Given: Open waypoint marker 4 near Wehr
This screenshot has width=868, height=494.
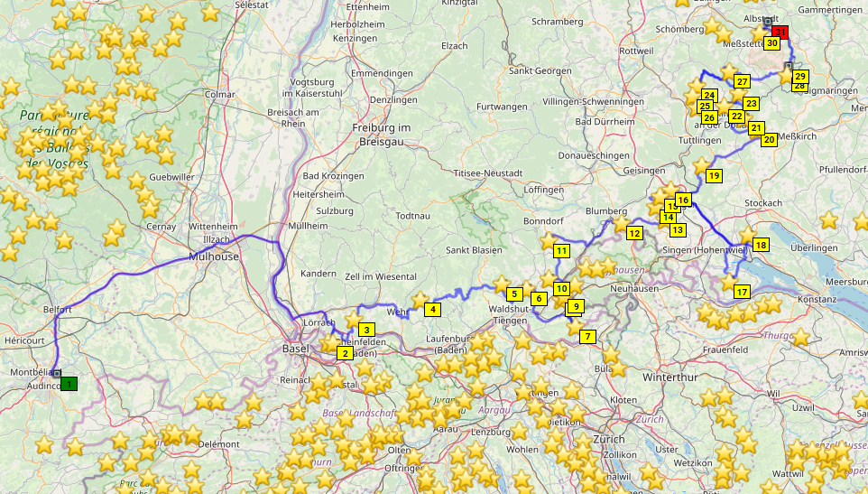Looking at the screenshot, I should pos(433,310).
